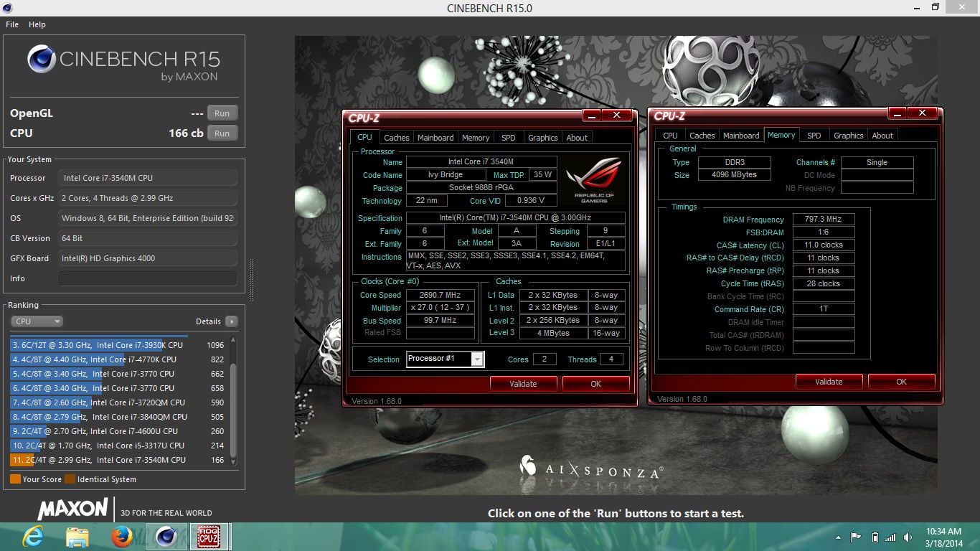This screenshot has width=980, height=551.
Task: Click DRAM Frequency value 797.3 MHz
Action: 824,220
